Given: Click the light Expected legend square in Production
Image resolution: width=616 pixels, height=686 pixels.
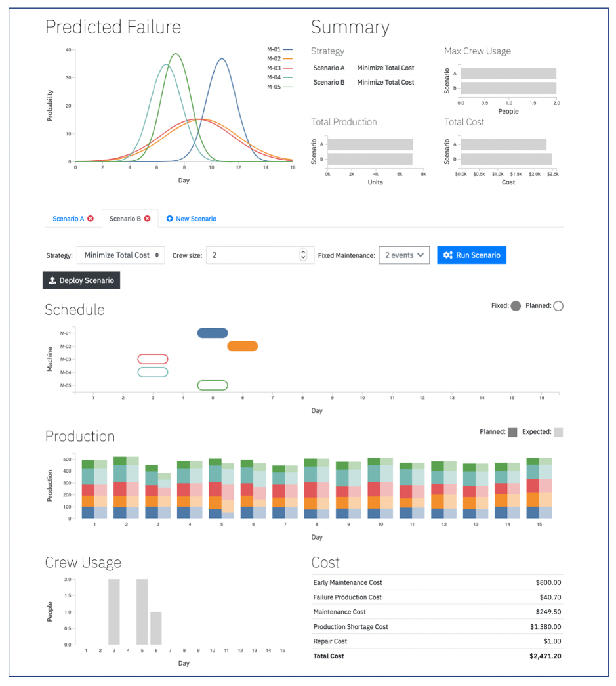Looking at the screenshot, I should 558,432.
